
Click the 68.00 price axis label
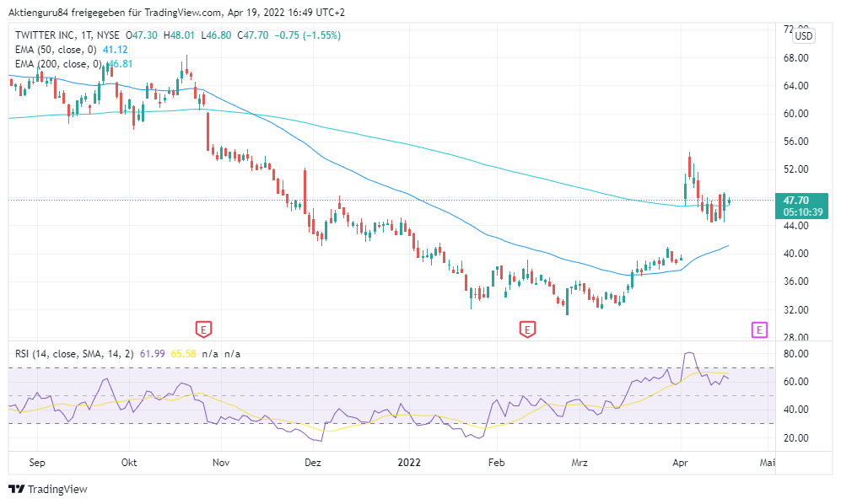point(796,58)
